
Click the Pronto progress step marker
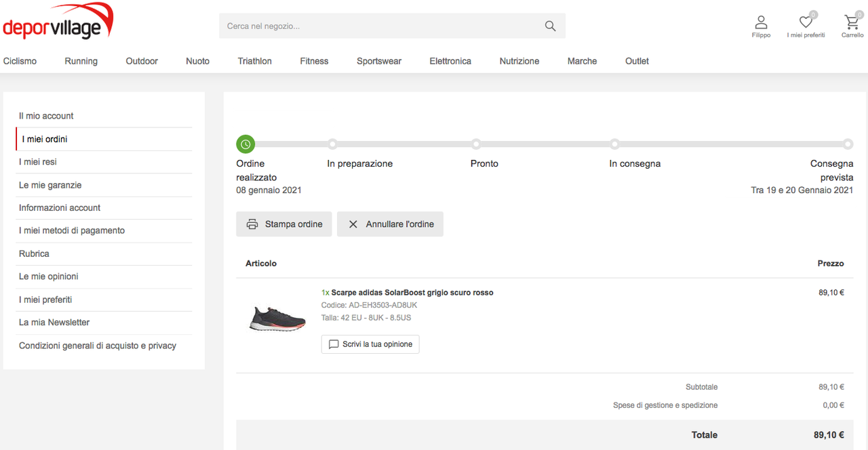pos(476,144)
